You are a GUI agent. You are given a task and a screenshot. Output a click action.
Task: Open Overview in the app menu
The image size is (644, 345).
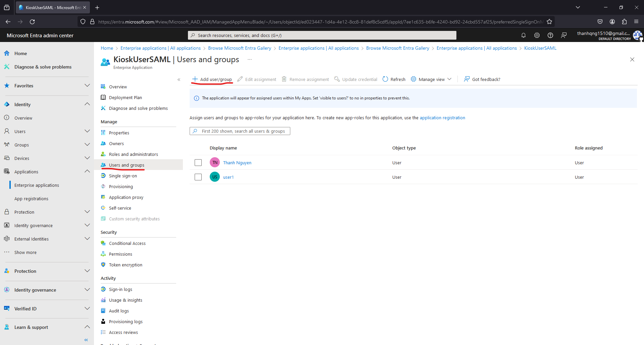[x=118, y=87]
